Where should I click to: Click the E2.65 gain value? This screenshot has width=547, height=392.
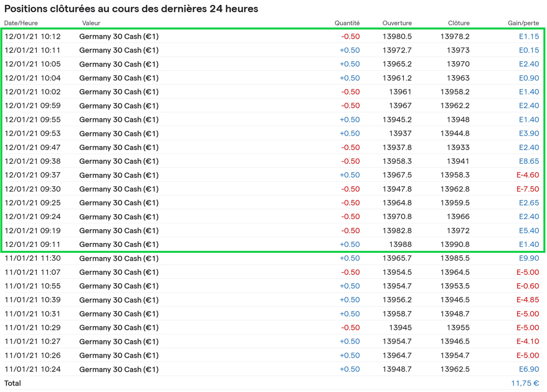coord(529,203)
